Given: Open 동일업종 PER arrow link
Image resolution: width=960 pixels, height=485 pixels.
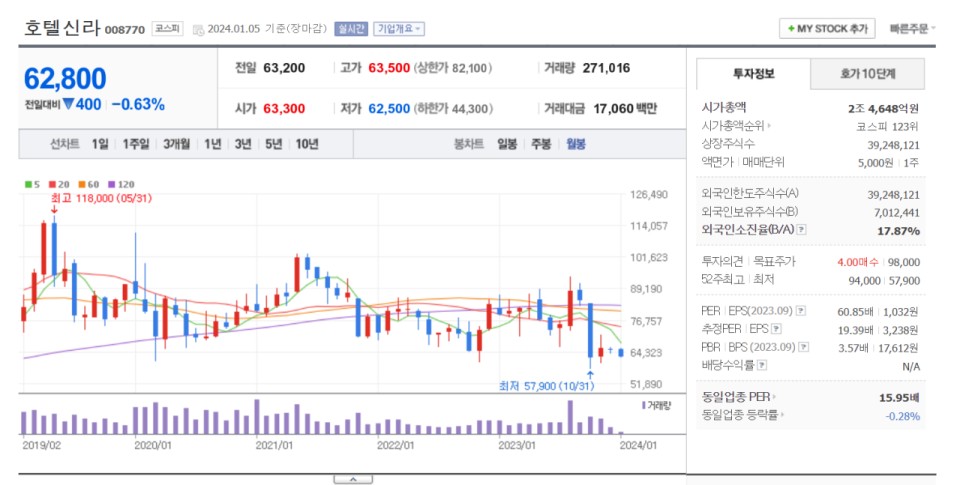Looking at the screenshot, I should 774,397.
